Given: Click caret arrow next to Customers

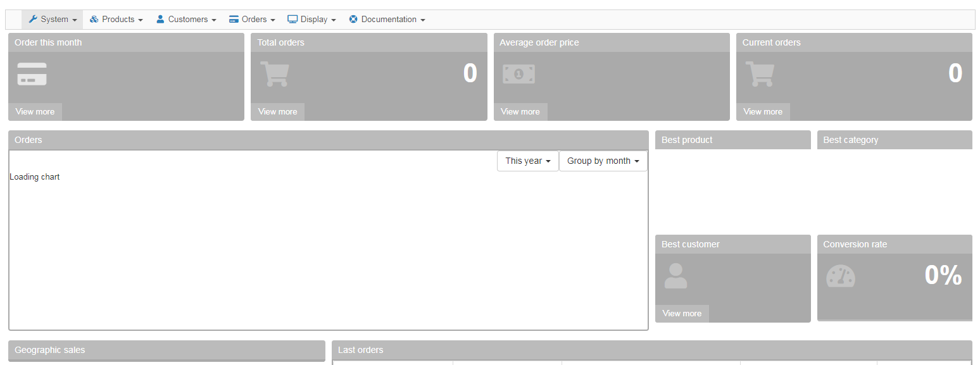Looking at the screenshot, I should coord(214,20).
